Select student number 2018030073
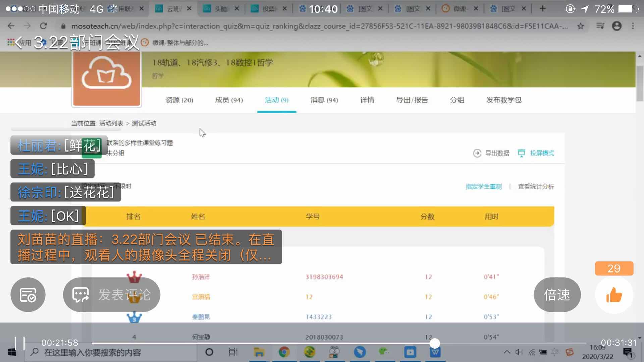Image resolution: width=644 pixels, height=362 pixels. click(x=324, y=337)
